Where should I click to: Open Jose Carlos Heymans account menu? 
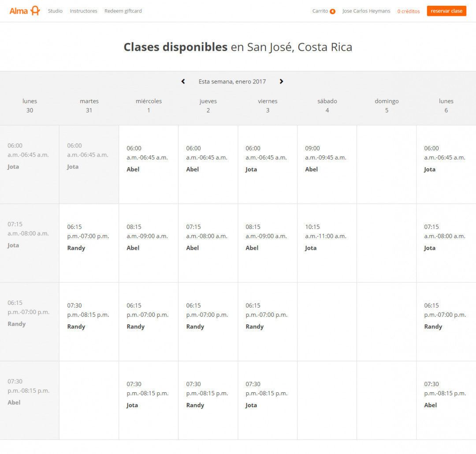366,11
